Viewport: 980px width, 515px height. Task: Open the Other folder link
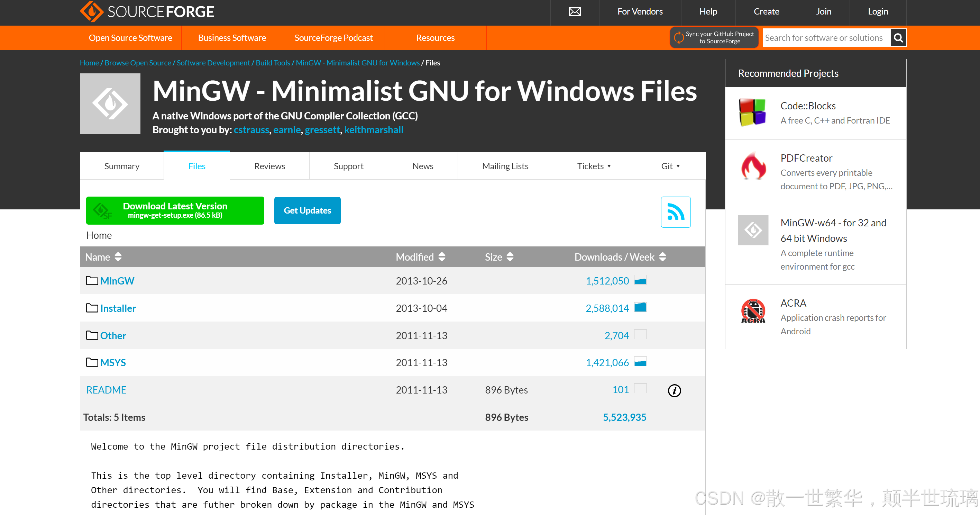(113, 336)
